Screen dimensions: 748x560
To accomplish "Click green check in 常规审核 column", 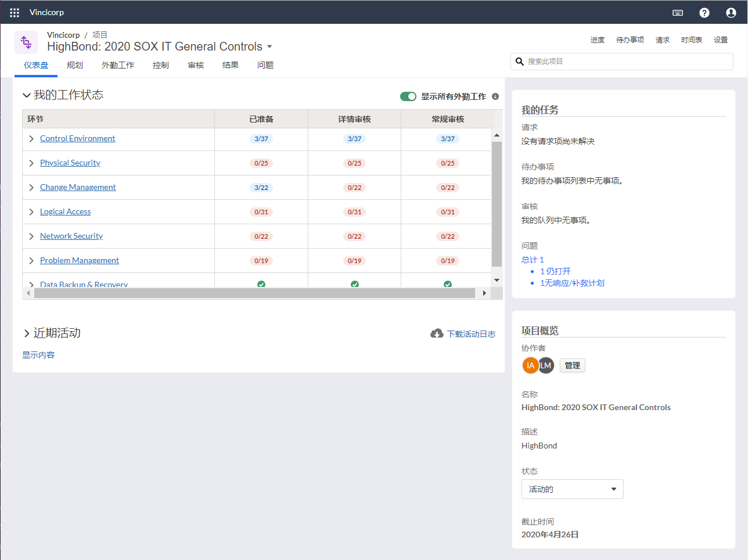I will [x=448, y=284].
